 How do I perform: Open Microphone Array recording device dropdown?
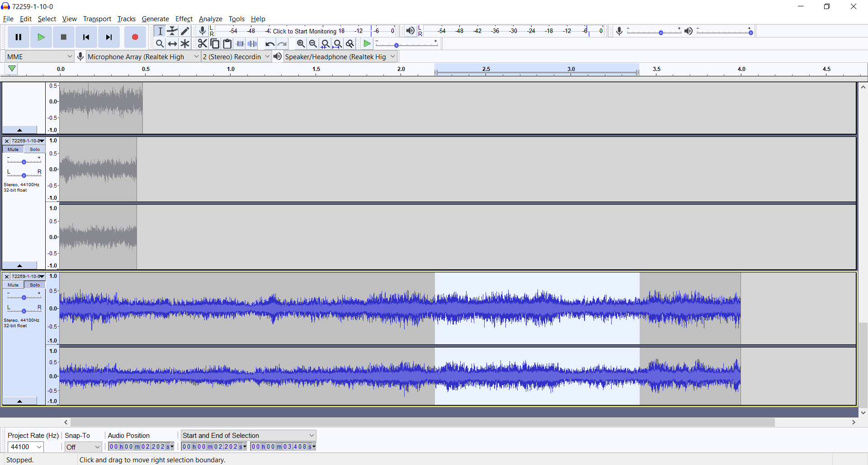coord(143,56)
